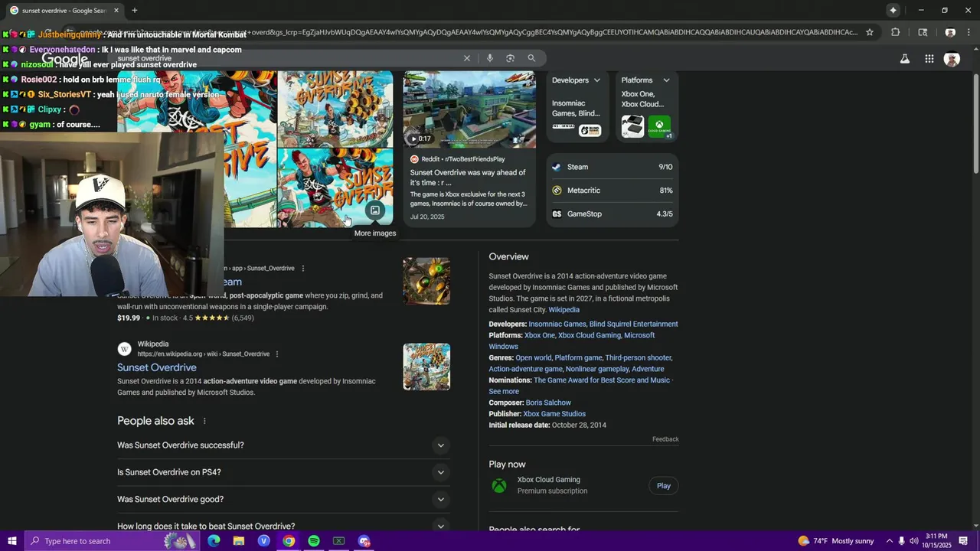Screen dimensions: 980x551
Task: Click the magnifier search submit icon
Action: point(531,58)
